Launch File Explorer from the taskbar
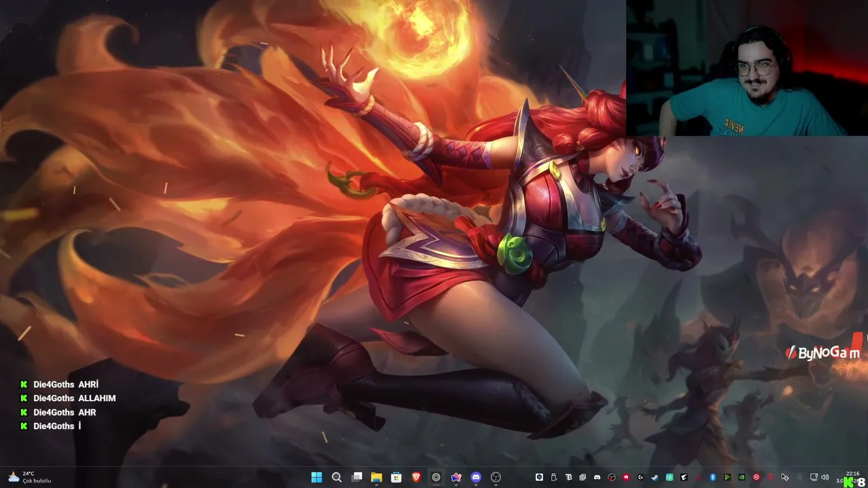This screenshot has height=488, width=868. point(376,477)
